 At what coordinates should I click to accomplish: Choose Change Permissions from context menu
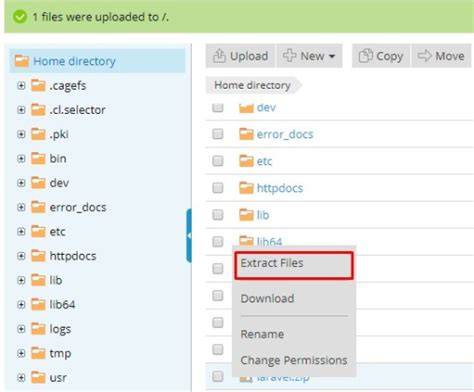(x=294, y=360)
